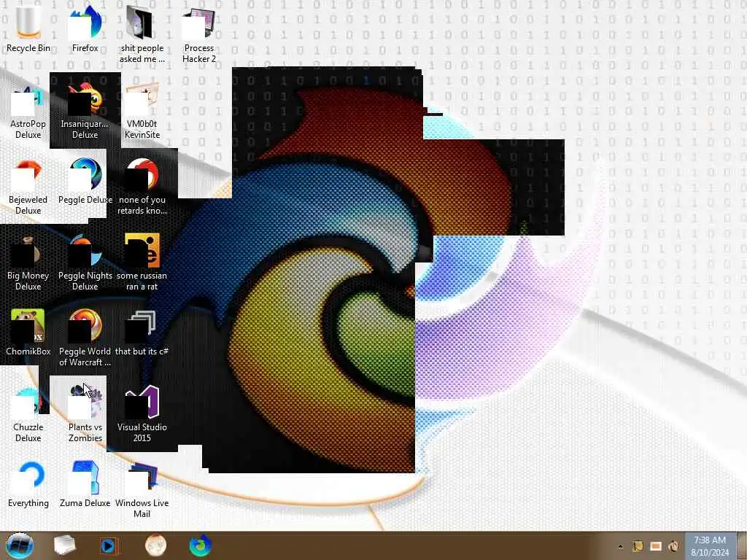Viewport: 747px width, 560px height.
Task: Click the yellow flag tray icon
Action: coord(638,546)
